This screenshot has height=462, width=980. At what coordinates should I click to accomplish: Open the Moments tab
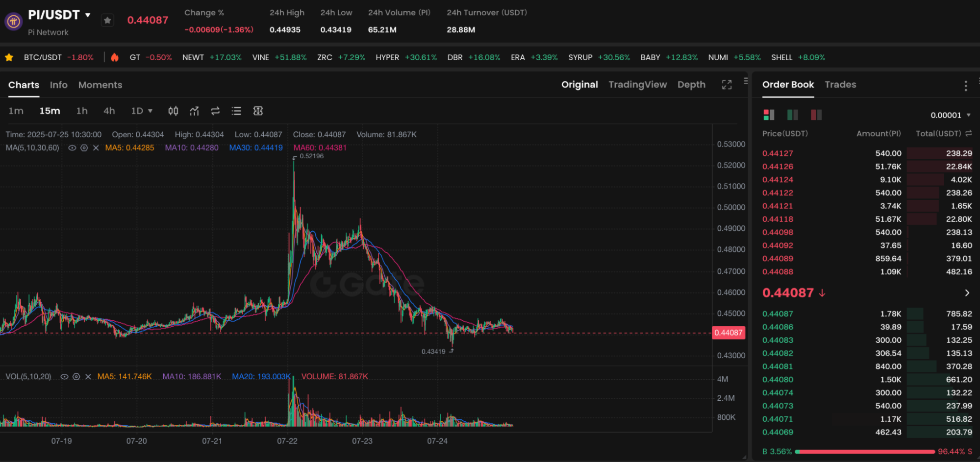click(100, 85)
